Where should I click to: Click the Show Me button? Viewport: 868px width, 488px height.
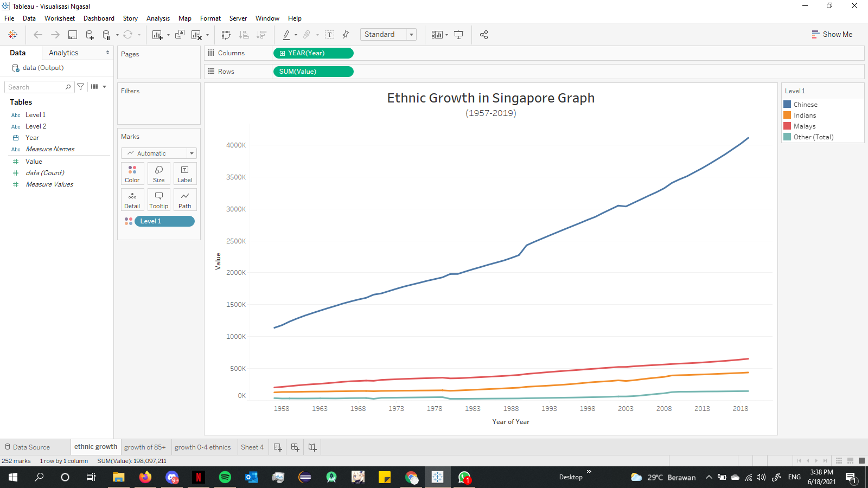pyautogui.click(x=832, y=34)
